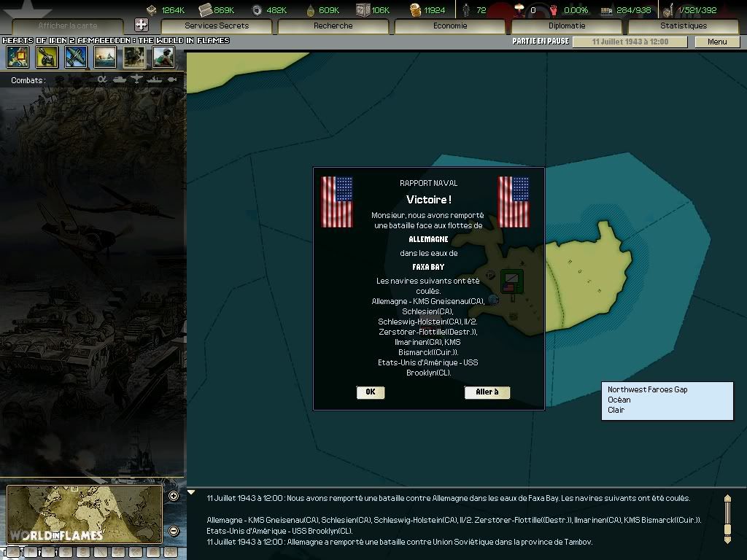
Task: Select the highlighted soldiers combat icon
Action: (x=134, y=57)
